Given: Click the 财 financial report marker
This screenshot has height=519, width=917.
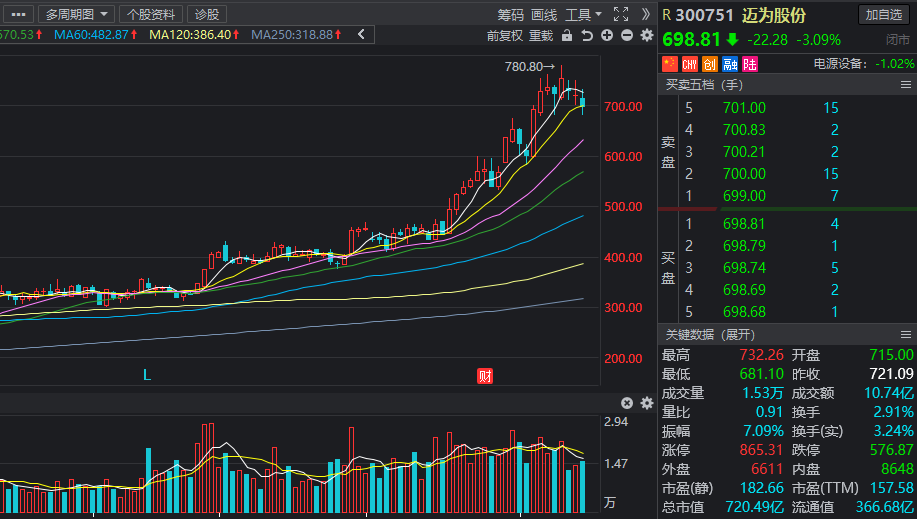Looking at the screenshot, I should [x=485, y=376].
